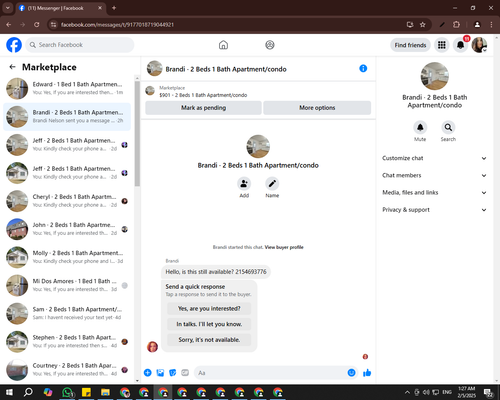Open Stephen 2 Beds 1 Bath chat
500x400 pixels.
(x=67, y=341)
